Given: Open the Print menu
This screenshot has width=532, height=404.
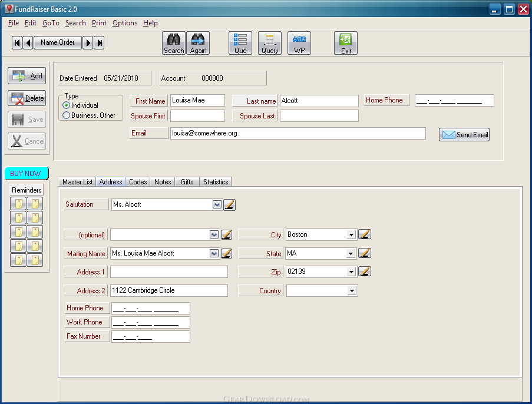Looking at the screenshot, I should tap(99, 23).
